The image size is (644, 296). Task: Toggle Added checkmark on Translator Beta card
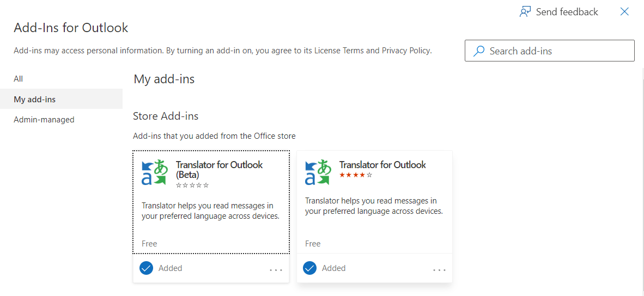click(146, 268)
